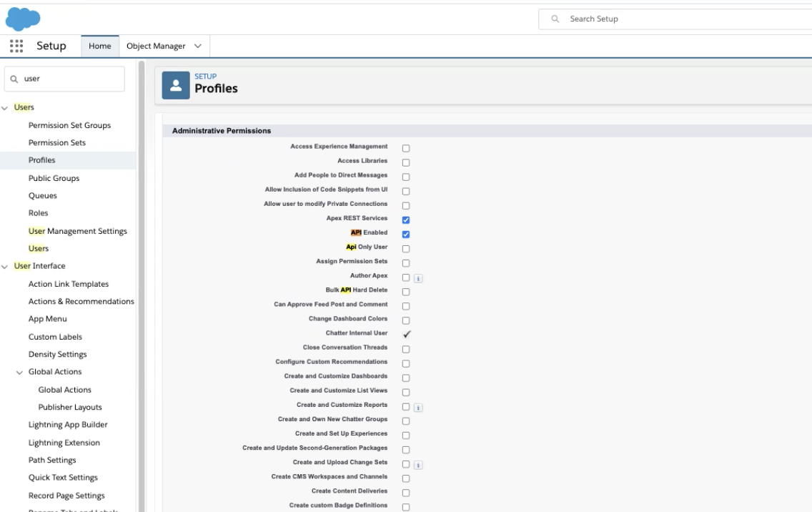The width and height of the screenshot is (812, 512).
Task: Open Density Settings
Action: click(57, 355)
